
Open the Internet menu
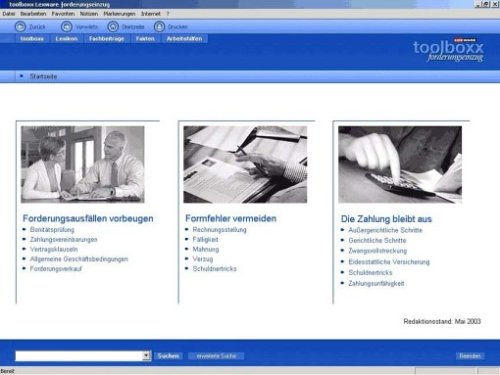tap(151, 14)
